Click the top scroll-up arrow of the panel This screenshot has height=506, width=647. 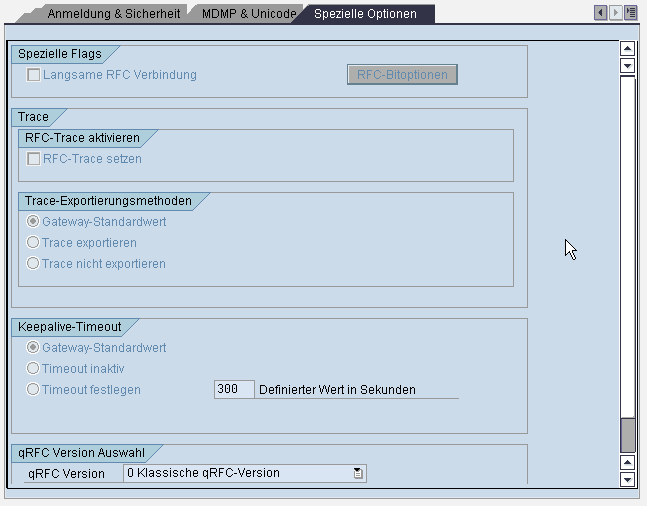628,48
